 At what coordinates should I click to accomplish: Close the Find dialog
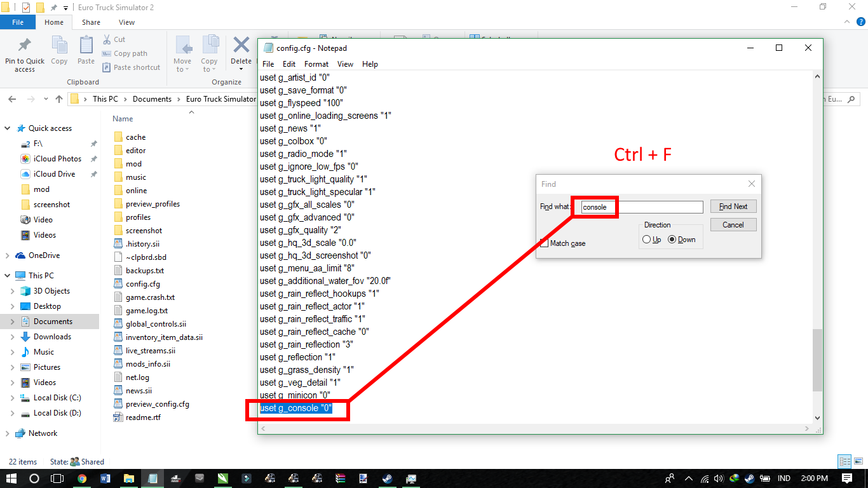coord(752,184)
